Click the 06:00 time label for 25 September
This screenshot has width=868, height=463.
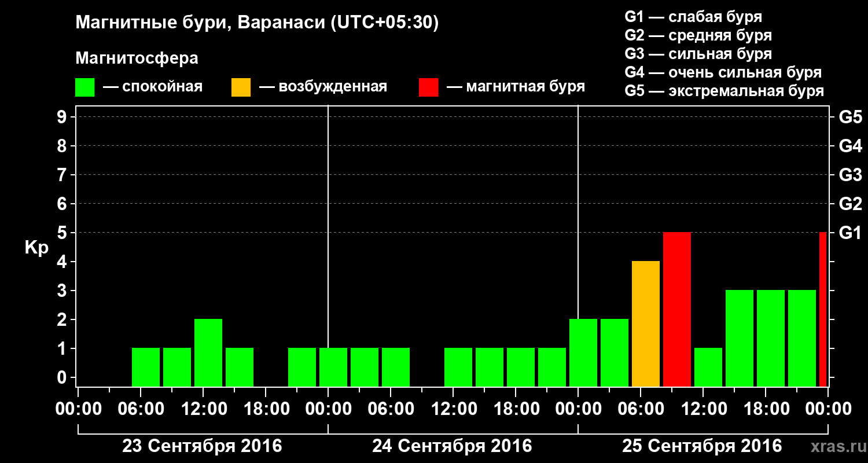click(x=641, y=409)
